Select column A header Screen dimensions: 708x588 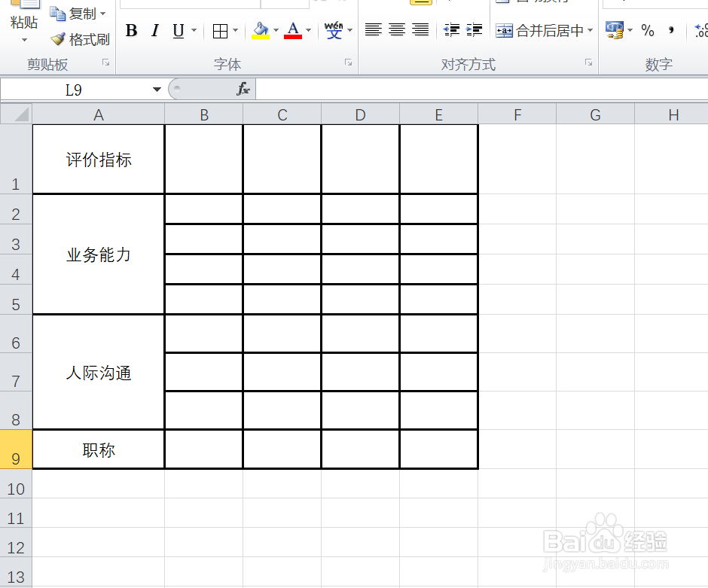click(x=99, y=114)
